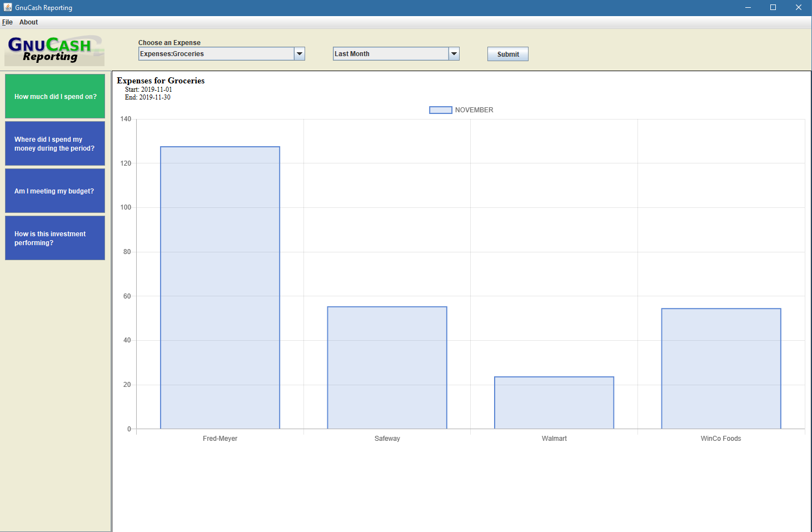The image size is (812, 532).
Task: Open 'How is this investment performing?' report
Action: coord(55,238)
